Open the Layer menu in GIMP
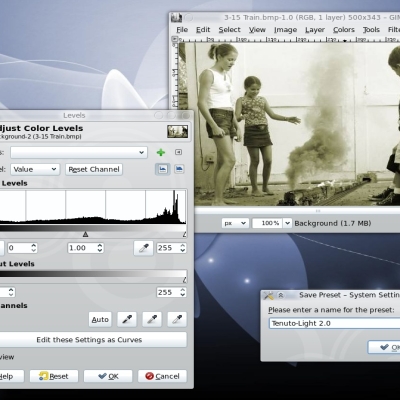The height and width of the screenshot is (400, 400). coord(315,30)
